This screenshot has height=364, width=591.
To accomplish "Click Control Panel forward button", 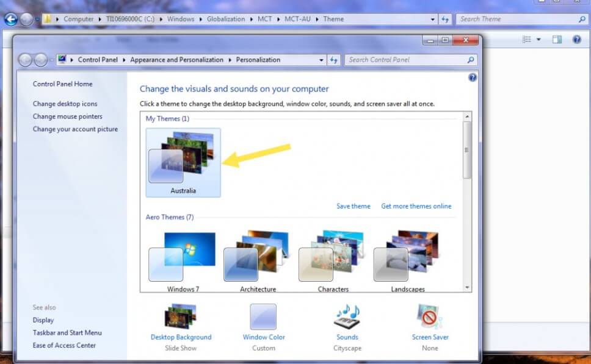I will (x=41, y=60).
